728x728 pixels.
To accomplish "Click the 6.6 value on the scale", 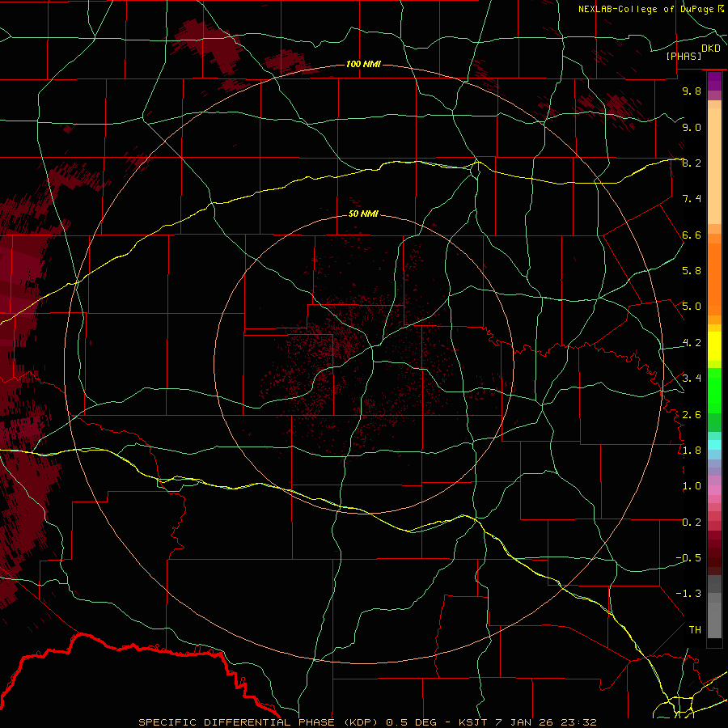I will [692, 235].
